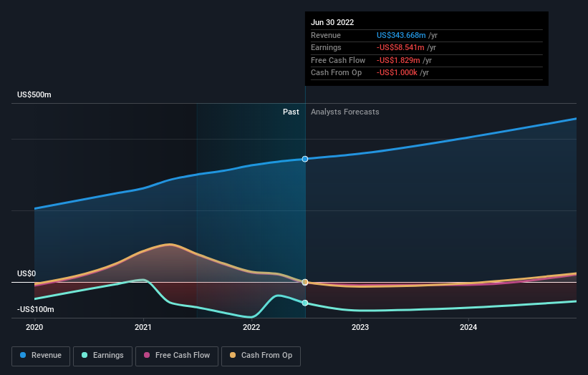
Task: Click the Cash From Op value -US$1.000k
Action: (397, 73)
